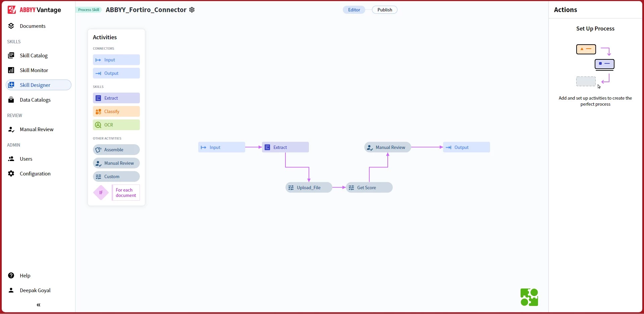Open Data Catalogs
644x314 pixels.
35,100
